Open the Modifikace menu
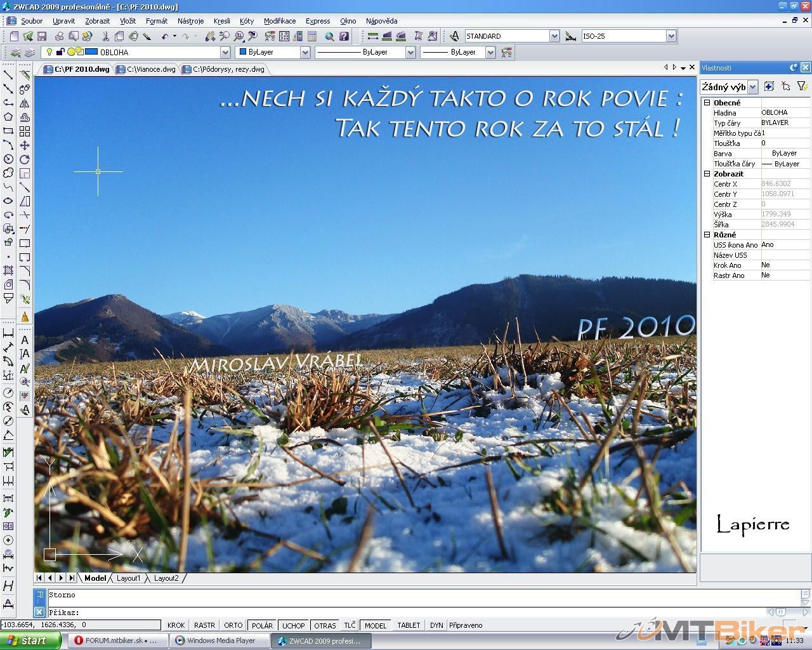 point(279,21)
